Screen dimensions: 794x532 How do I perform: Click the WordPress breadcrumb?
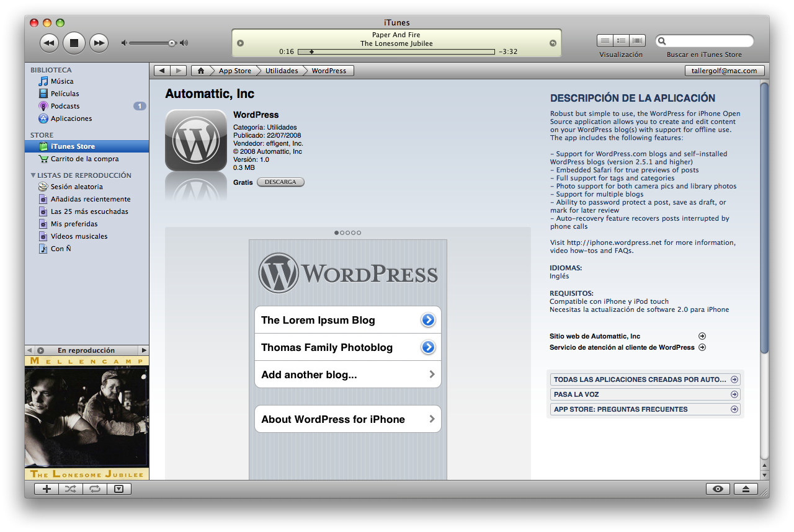coord(329,71)
